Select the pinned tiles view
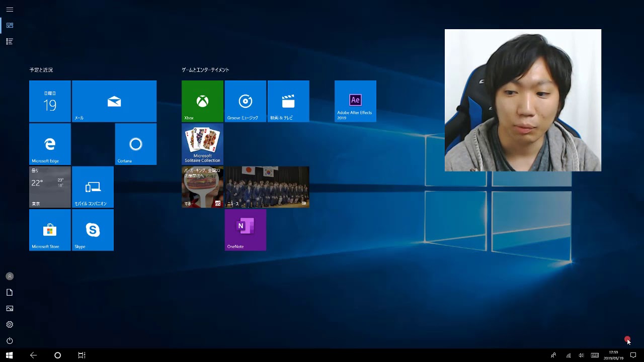644x362 pixels. [10, 25]
